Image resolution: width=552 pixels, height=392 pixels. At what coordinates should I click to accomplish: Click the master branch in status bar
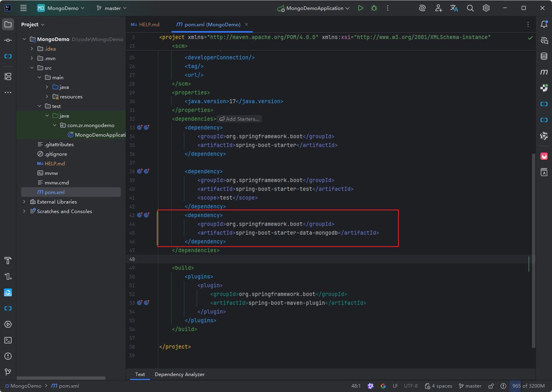coord(470,386)
